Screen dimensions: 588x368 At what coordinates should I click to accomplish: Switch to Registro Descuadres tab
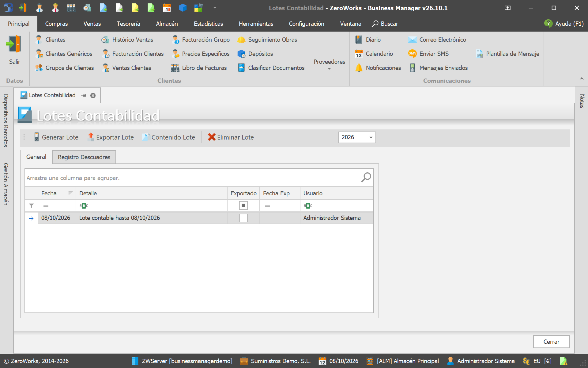tap(84, 157)
